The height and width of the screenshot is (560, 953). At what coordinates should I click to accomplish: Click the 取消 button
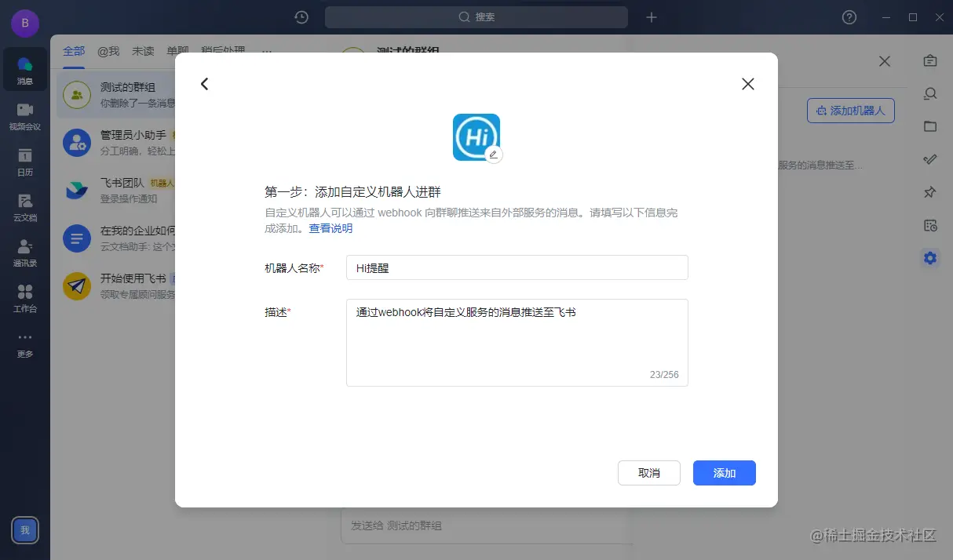(649, 473)
